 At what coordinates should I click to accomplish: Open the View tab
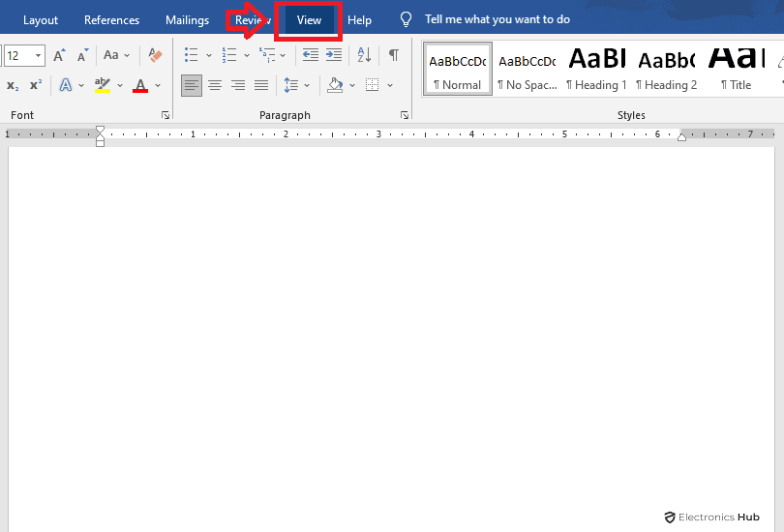tap(309, 20)
